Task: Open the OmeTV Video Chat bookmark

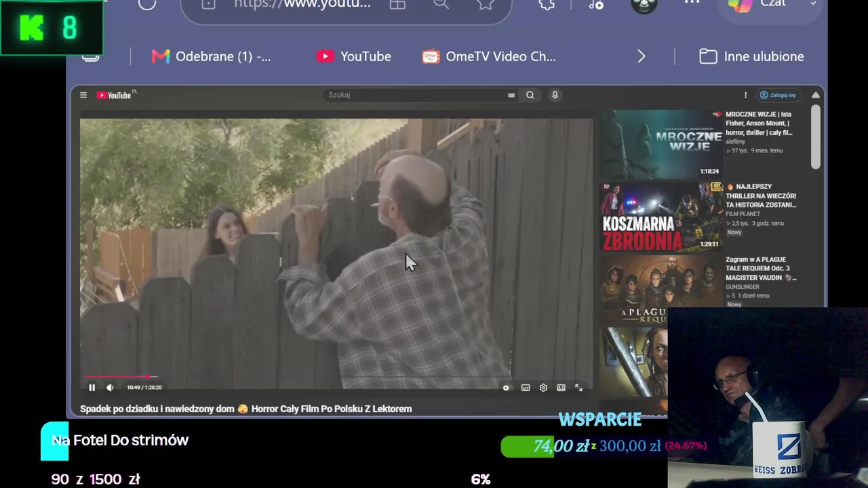Action: click(489, 57)
